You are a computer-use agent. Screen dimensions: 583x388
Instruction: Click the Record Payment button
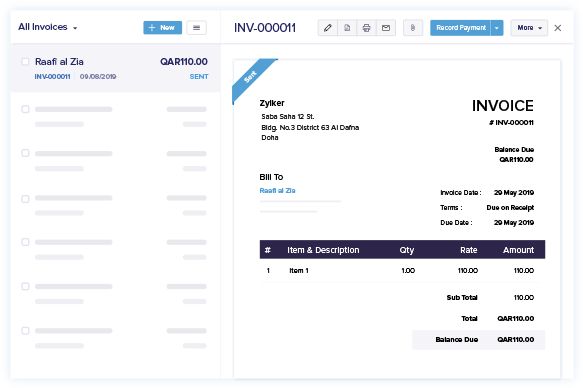coord(460,28)
